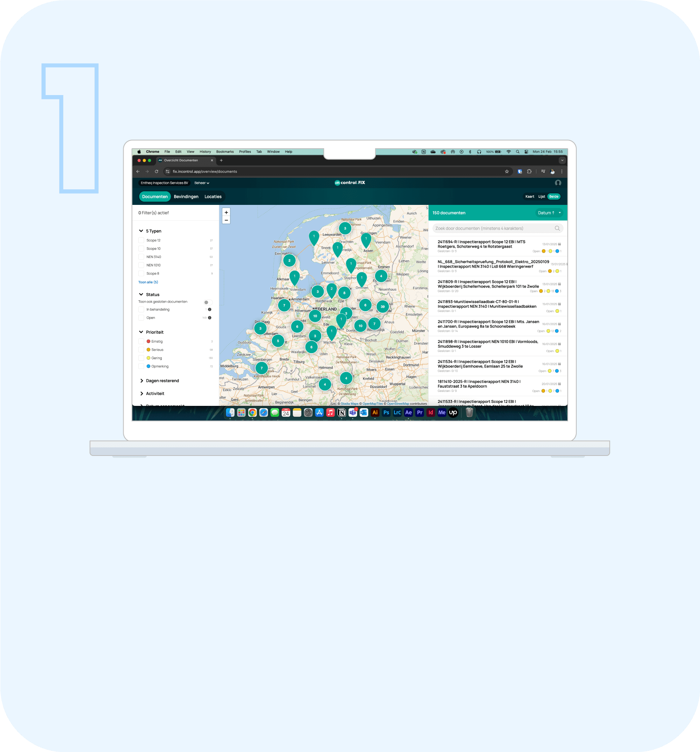Open Adobe Illustrator from the dock
This screenshot has width=700, height=752.
[x=375, y=412]
